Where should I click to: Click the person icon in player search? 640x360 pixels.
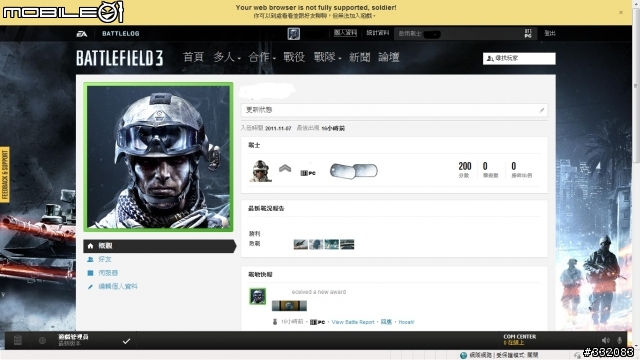[490, 59]
